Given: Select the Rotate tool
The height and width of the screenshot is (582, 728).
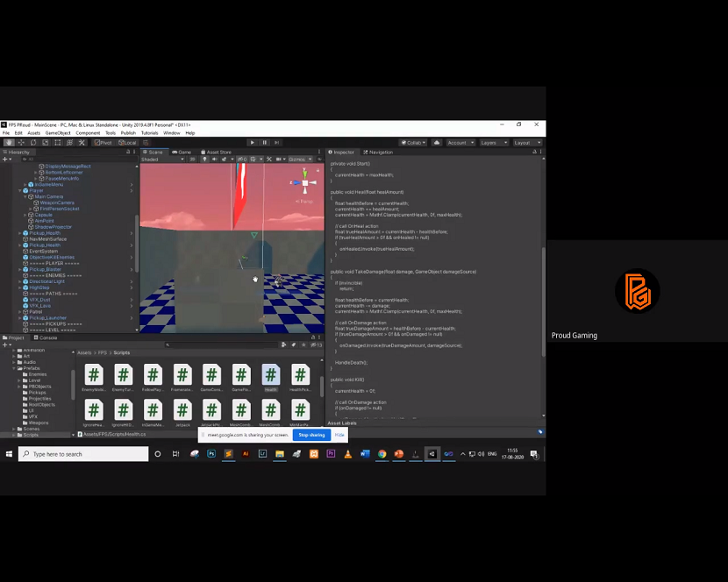Looking at the screenshot, I should point(33,142).
